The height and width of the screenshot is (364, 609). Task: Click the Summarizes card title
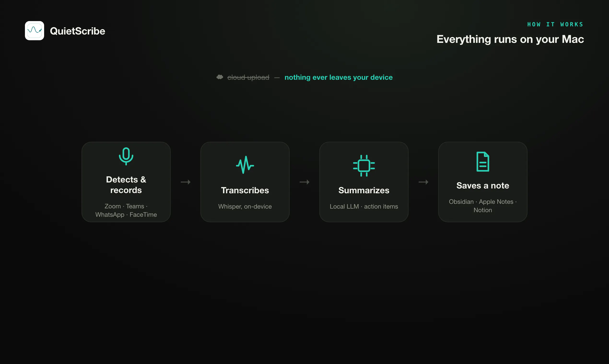364,190
